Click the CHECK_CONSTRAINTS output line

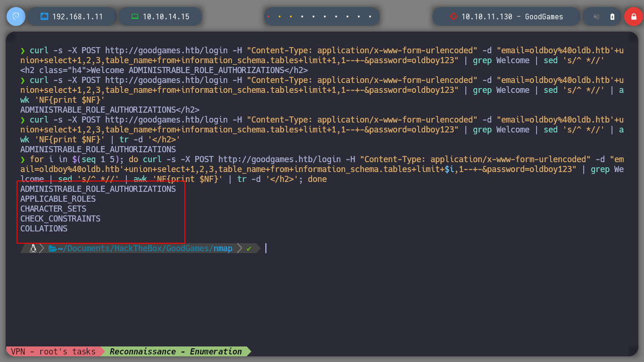pyautogui.click(x=60, y=219)
